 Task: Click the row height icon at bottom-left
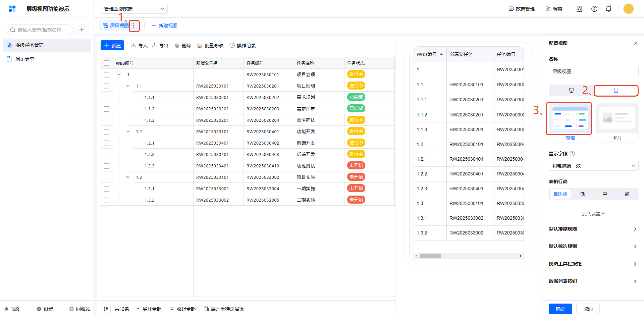106,309
